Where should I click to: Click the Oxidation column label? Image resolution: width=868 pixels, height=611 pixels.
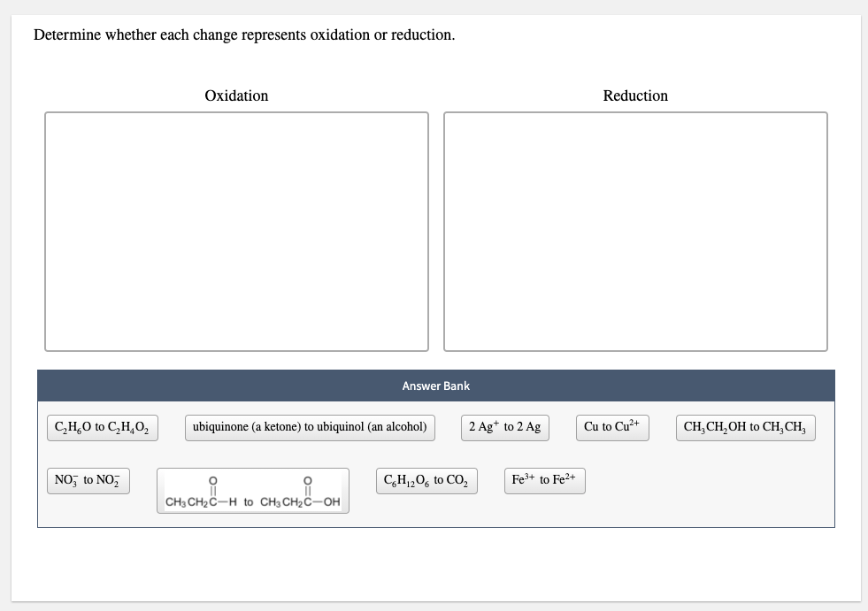(x=235, y=95)
